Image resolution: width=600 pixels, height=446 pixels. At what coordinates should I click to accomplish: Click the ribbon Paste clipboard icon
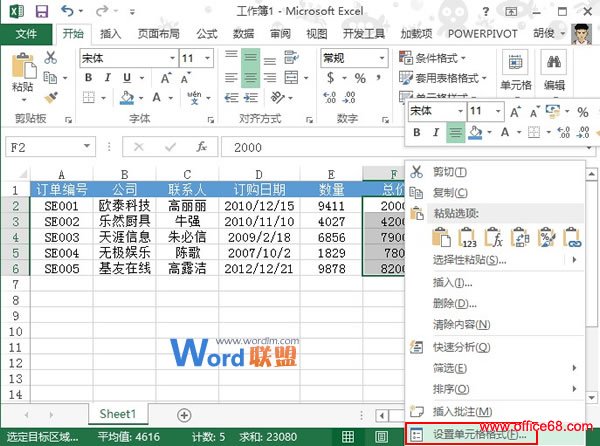click(23, 66)
